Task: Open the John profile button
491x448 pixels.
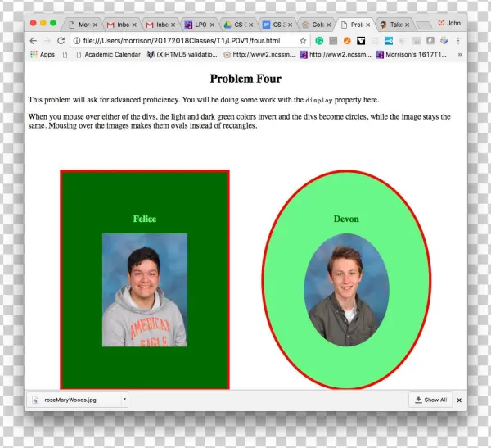Action: [449, 23]
